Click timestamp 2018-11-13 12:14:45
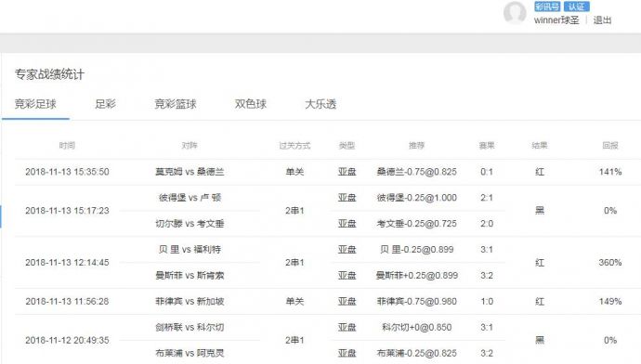 tap(67, 263)
